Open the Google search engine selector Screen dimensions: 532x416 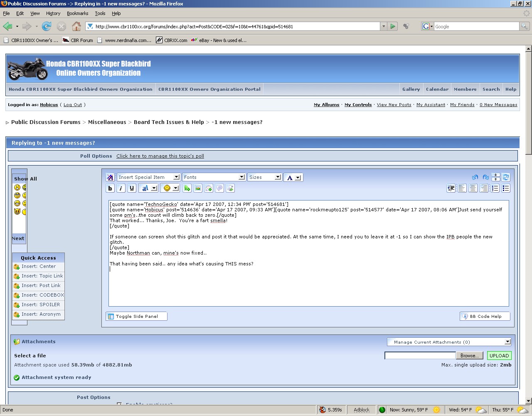(428, 26)
